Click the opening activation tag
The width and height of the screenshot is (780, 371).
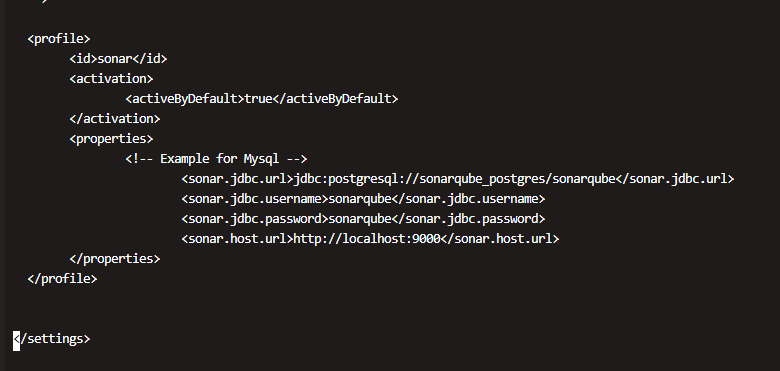[x=111, y=79]
